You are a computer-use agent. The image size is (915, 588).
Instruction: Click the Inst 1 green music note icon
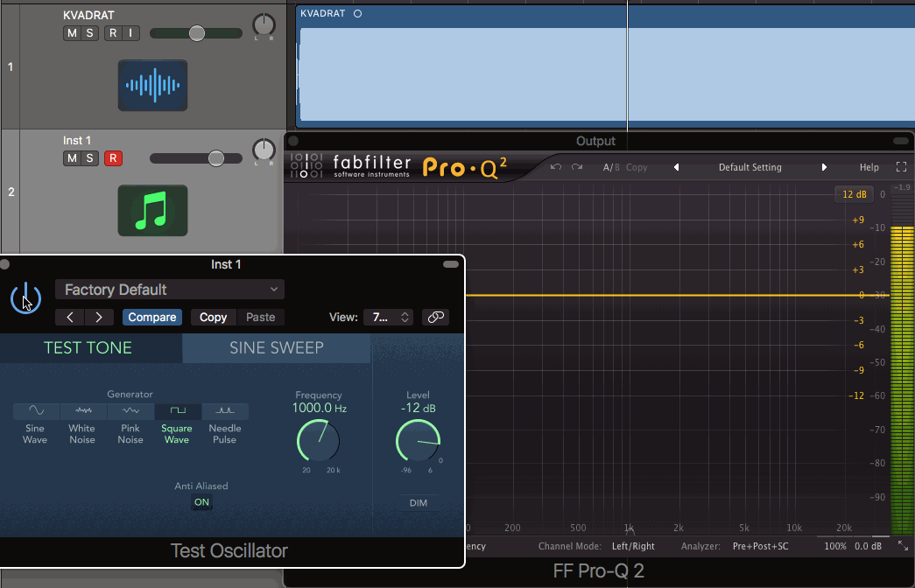coord(153,211)
